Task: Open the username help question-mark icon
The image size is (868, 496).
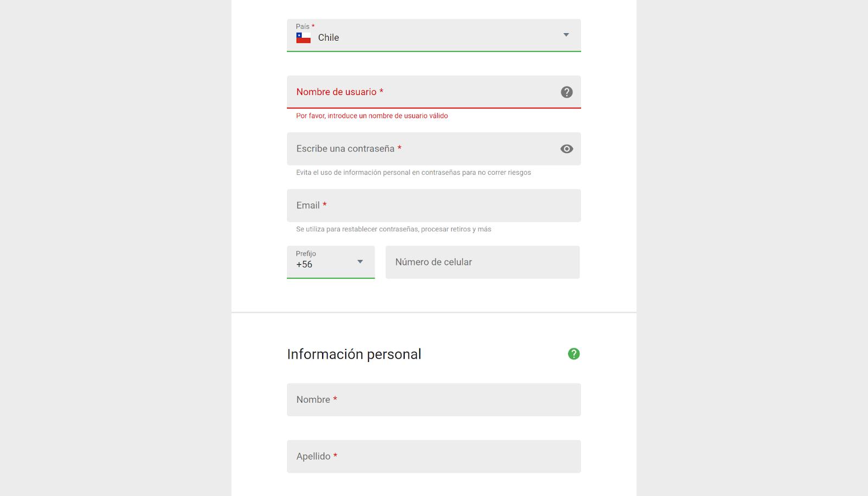Action: [566, 92]
